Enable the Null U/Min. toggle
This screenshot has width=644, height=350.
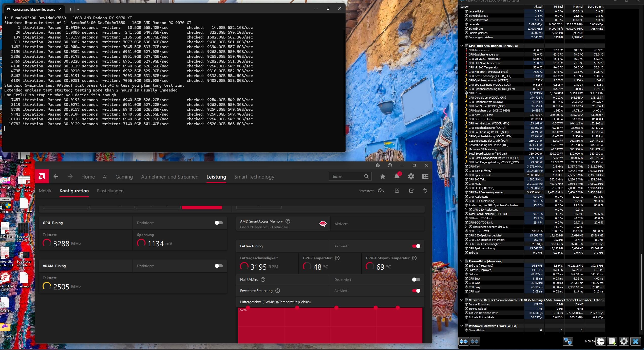416,280
